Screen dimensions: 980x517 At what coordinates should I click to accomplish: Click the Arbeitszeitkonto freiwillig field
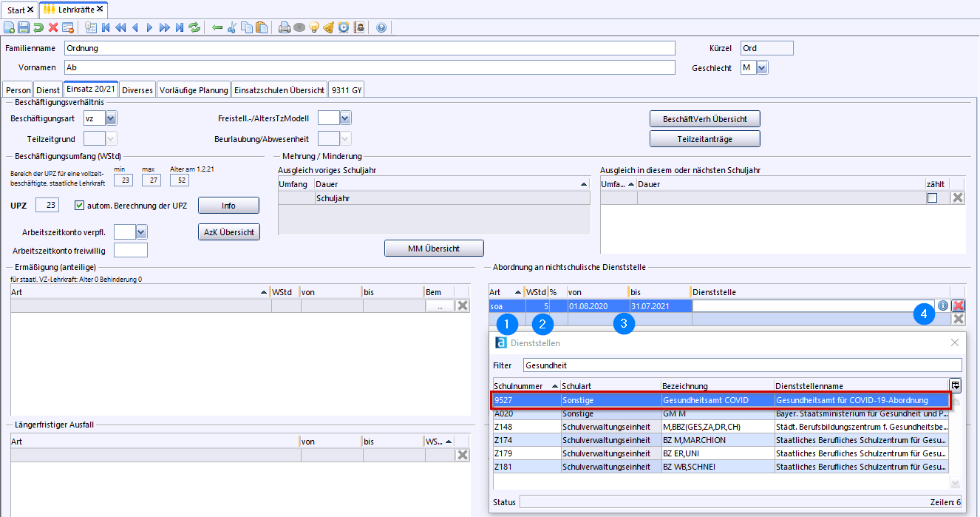coord(131,250)
